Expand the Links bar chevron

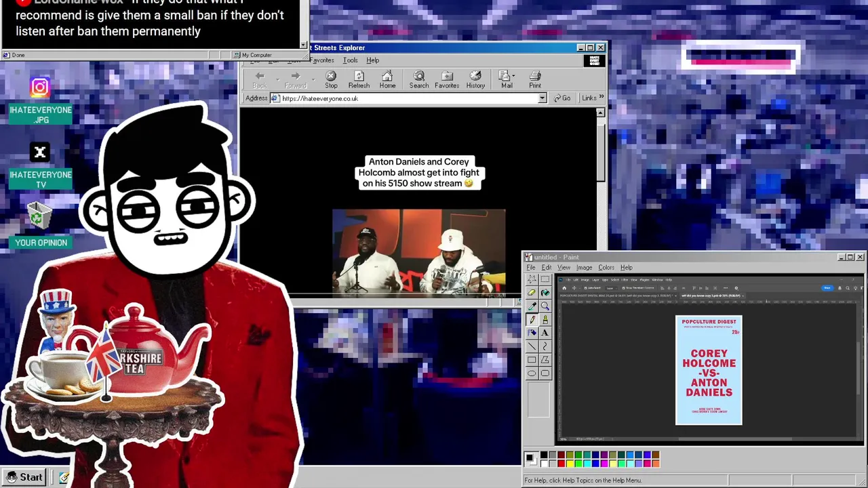pyautogui.click(x=601, y=98)
